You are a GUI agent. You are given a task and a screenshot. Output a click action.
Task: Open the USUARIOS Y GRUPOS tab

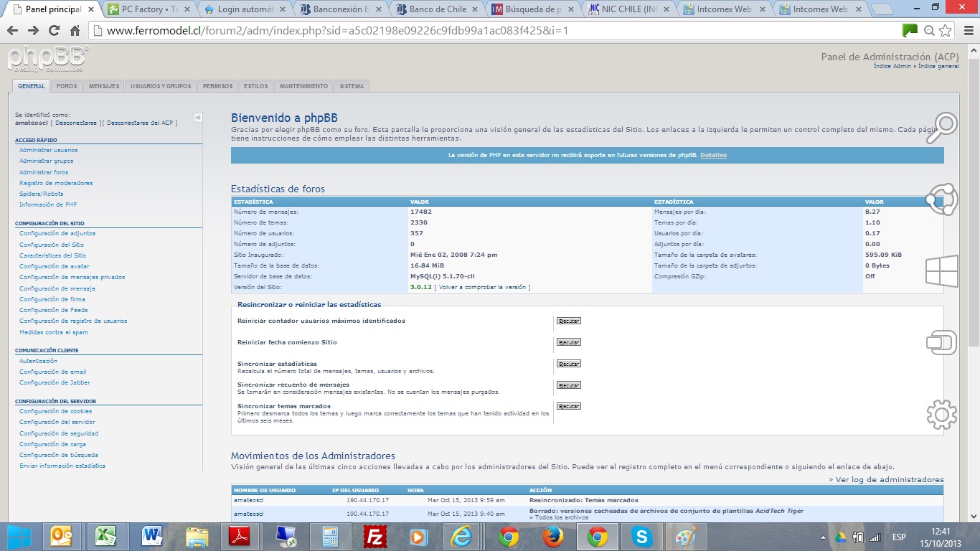point(161,86)
